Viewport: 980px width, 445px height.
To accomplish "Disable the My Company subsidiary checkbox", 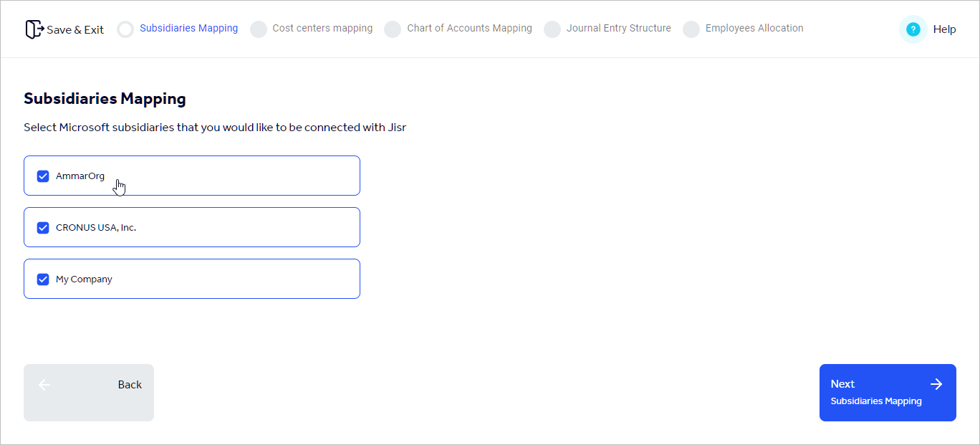I will [x=43, y=279].
